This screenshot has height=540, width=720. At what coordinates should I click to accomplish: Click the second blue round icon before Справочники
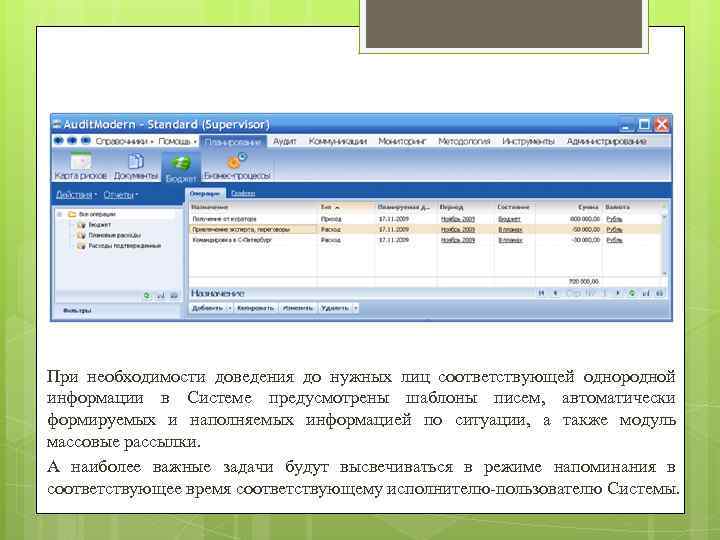click(x=72, y=141)
